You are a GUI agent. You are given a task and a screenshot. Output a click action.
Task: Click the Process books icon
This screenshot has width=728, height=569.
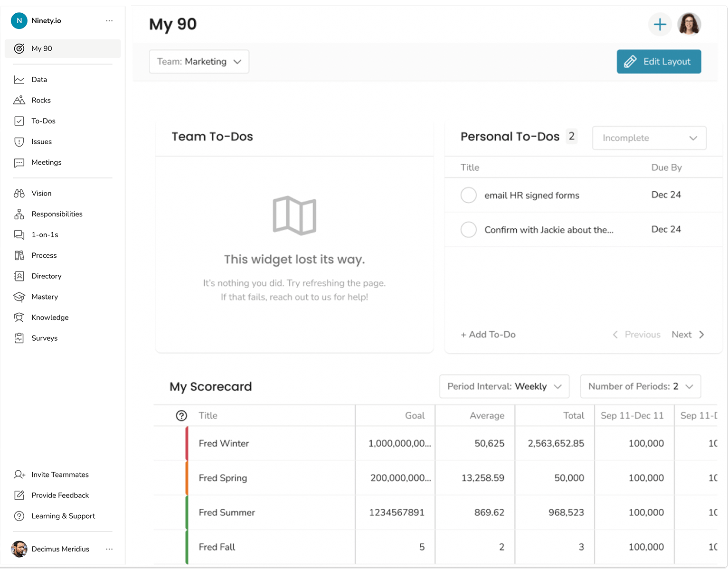coord(19,255)
